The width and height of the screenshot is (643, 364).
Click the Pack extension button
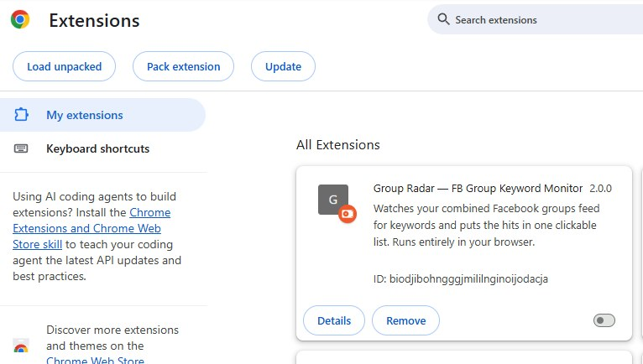(183, 66)
